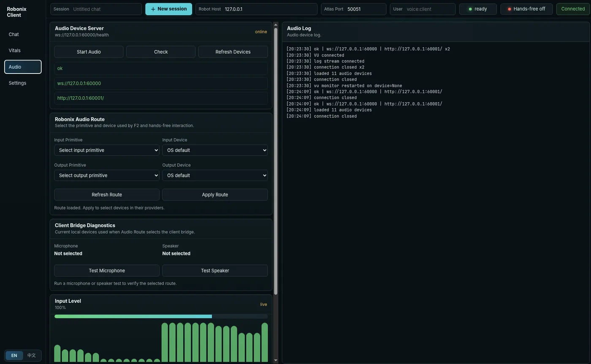591x364 pixels.
Task: Click 'vu monitor restarted on device=None' log line
Action: (344, 86)
